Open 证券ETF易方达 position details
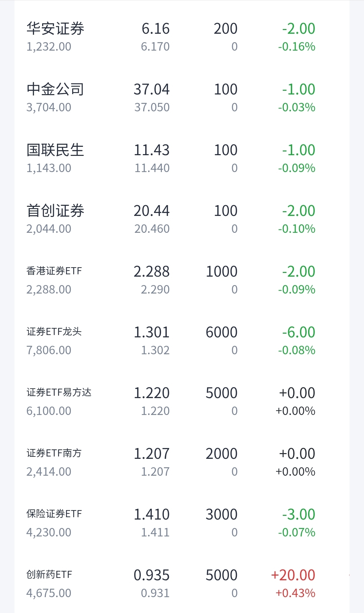364x613 pixels. 182,401
